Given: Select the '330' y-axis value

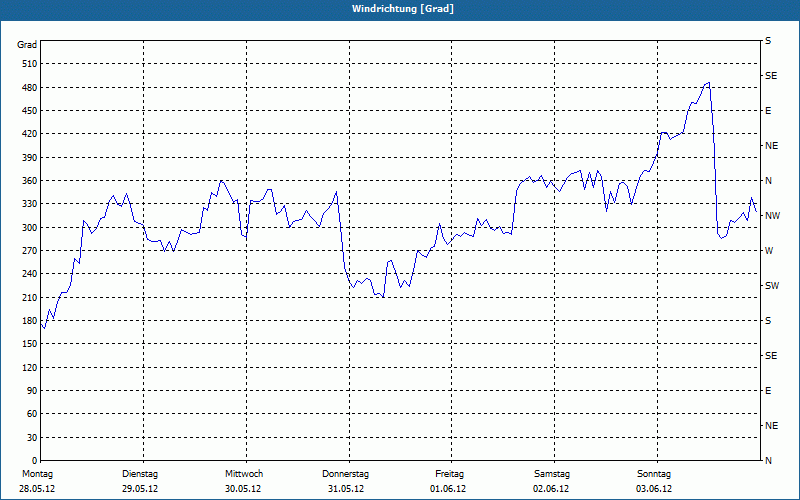Looking at the screenshot, I should pyautogui.click(x=30, y=204).
